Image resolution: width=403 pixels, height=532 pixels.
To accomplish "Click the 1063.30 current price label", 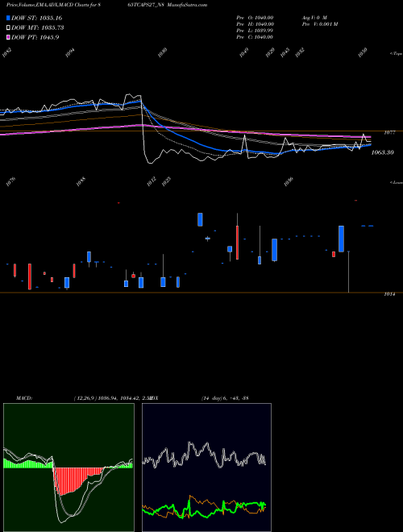I will (383, 152).
